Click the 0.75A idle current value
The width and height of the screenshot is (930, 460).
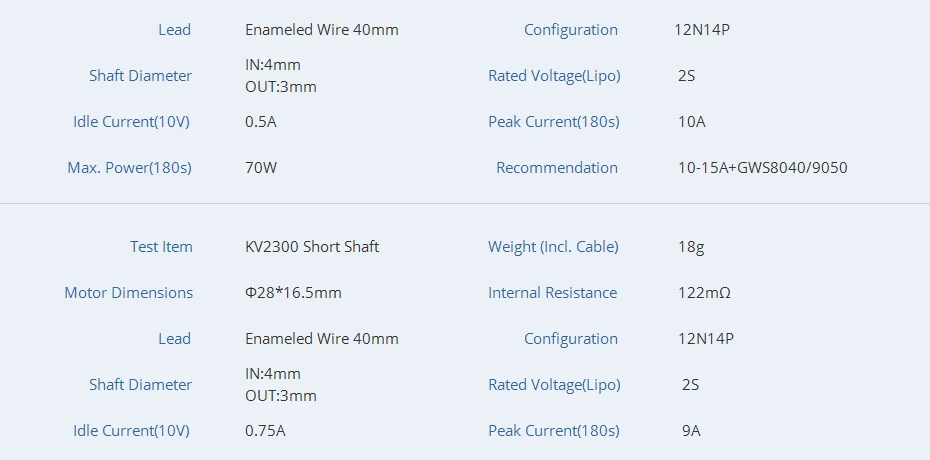(265, 431)
